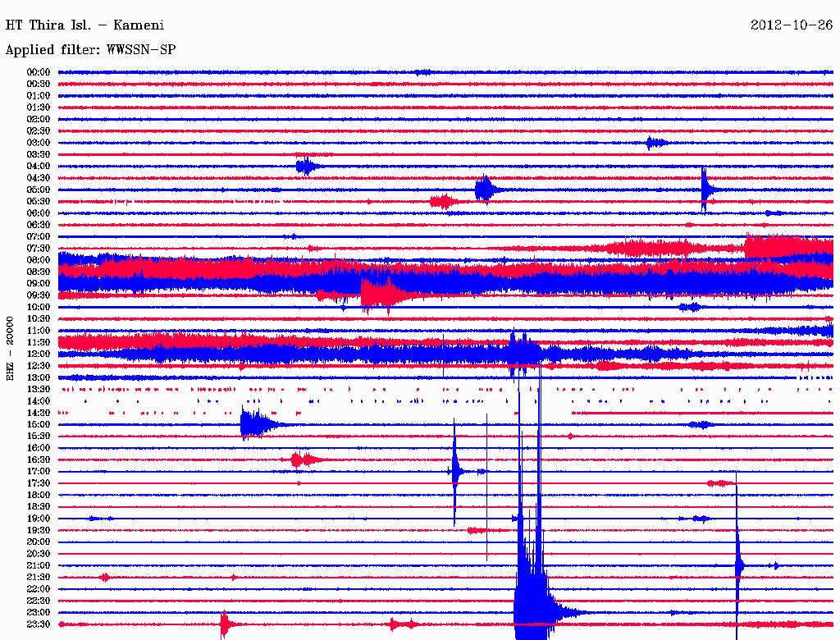Click the 02:00 time label
This screenshot has width=840, height=640.
click(39, 120)
